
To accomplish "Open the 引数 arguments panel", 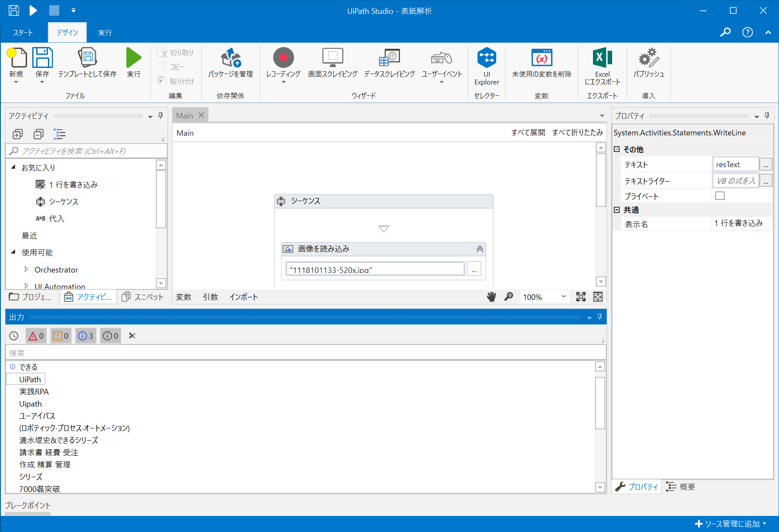I will click(210, 297).
